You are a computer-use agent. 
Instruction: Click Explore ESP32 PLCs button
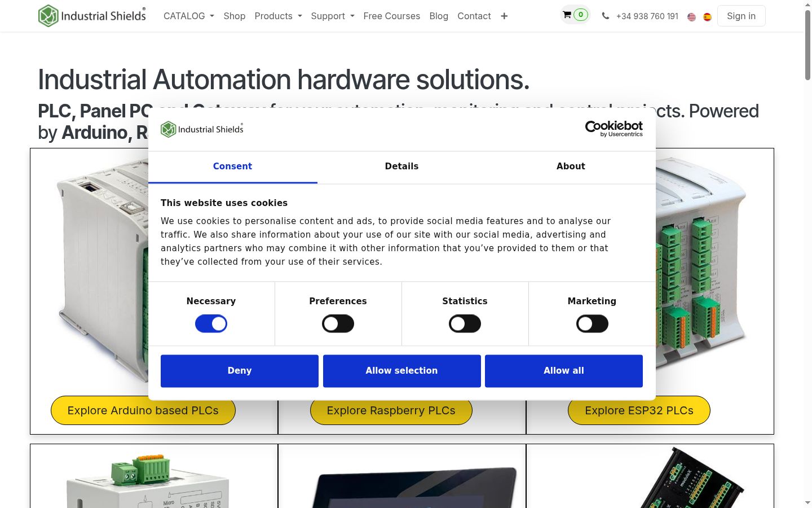tap(639, 410)
